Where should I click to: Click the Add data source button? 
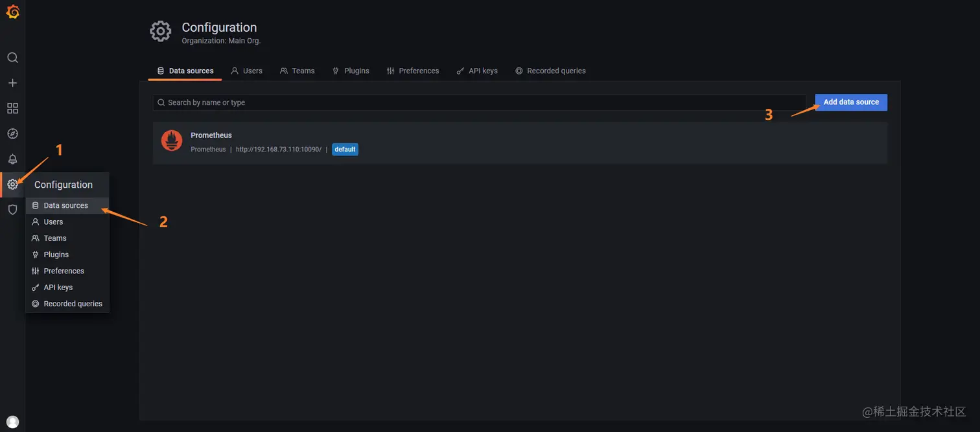pos(850,102)
